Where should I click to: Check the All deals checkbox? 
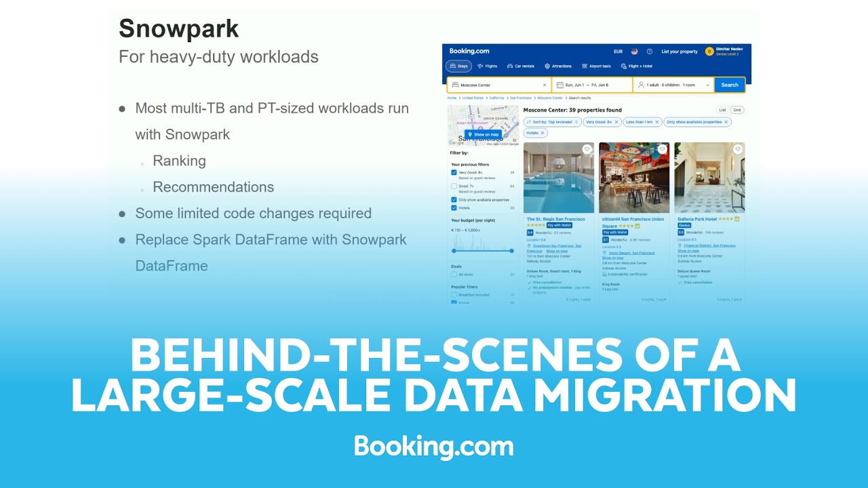click(454, 274)
